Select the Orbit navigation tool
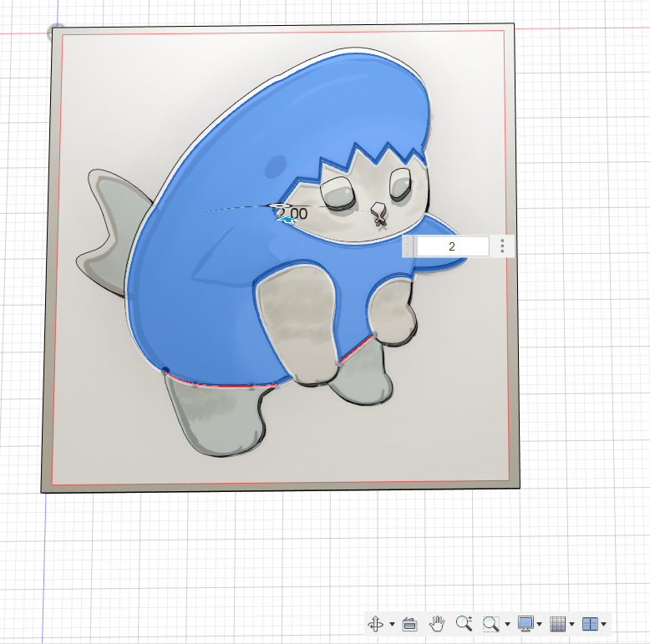Image resolution: width=650 pixels, height=644 pixels. [376, 624]
